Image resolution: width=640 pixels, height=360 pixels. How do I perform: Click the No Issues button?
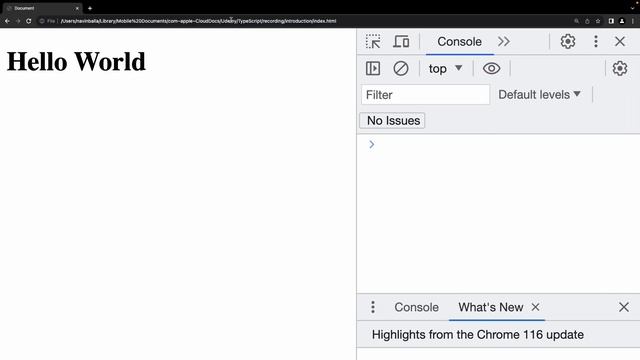[x=392, y=121]
